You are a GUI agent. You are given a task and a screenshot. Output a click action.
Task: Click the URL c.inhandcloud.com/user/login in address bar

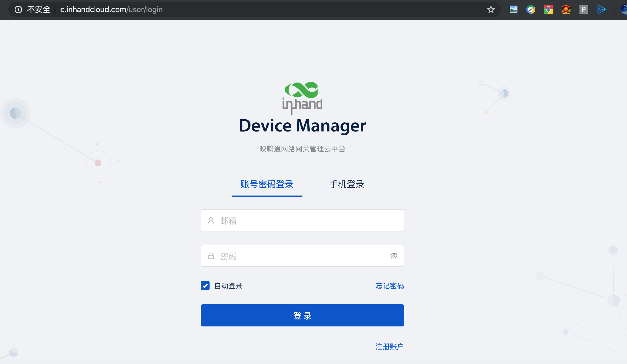point(111,10)
